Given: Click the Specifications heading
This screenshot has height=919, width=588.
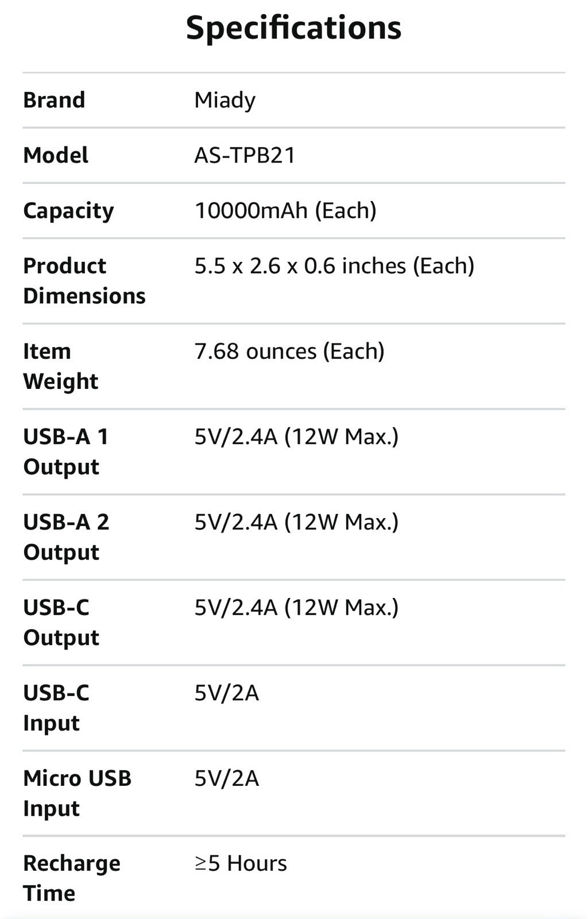Looking at the screenshot, I should (293, 28).
